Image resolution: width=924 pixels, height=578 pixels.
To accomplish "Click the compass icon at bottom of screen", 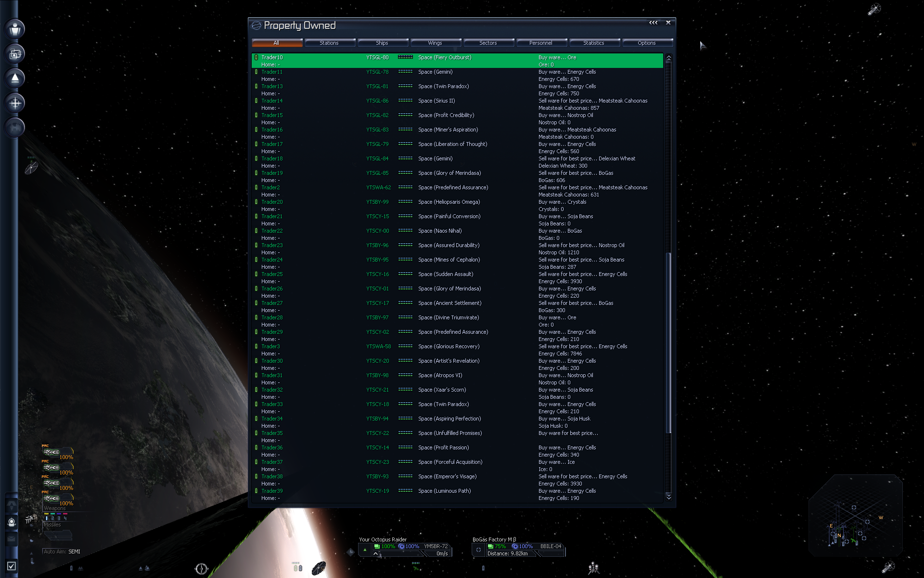I will [x=201, y=569].
